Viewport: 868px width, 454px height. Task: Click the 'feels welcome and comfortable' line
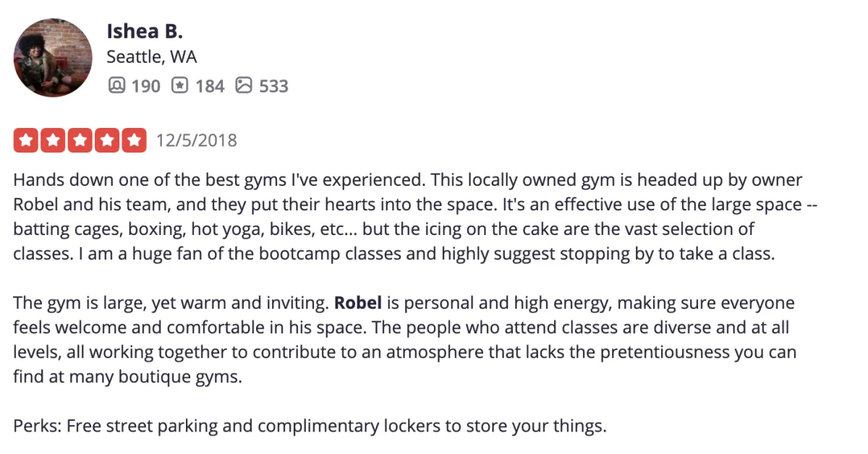click(x=401, y=327)
